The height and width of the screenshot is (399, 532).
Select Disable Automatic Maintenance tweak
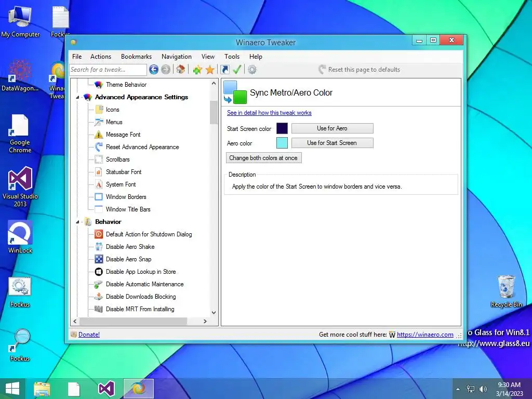144,284
